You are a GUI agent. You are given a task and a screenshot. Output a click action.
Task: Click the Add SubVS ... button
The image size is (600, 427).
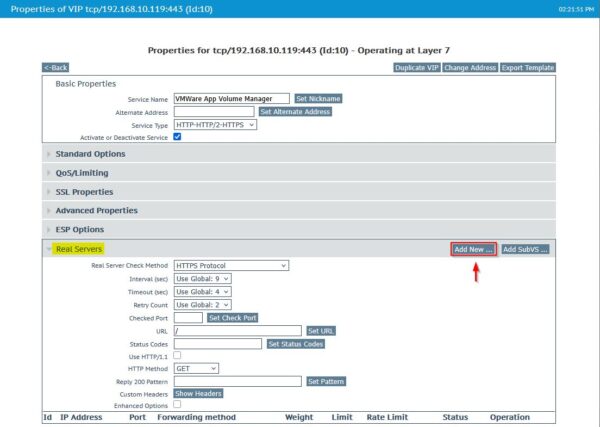click(525, 249)
